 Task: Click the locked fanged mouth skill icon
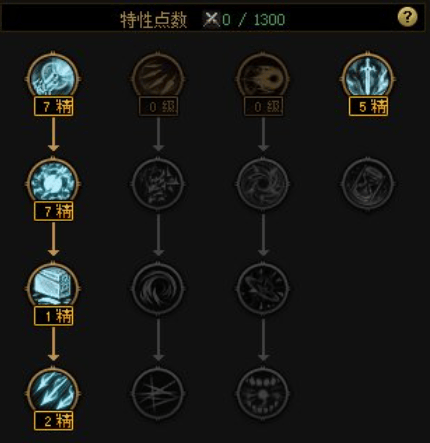pos(263,394)
